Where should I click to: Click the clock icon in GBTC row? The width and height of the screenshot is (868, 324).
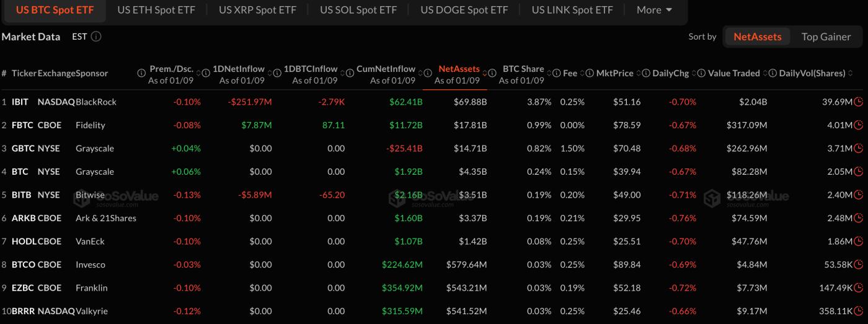(858, 148)
